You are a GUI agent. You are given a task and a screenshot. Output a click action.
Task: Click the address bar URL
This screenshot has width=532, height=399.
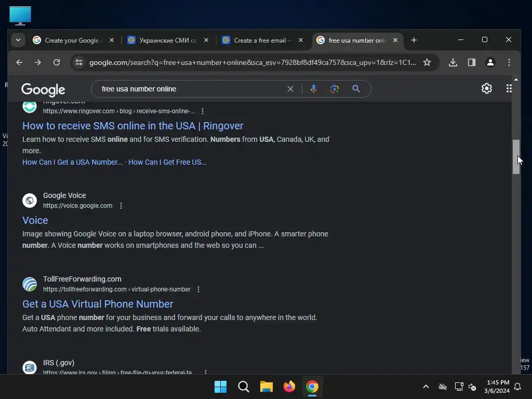pos(252,62)
